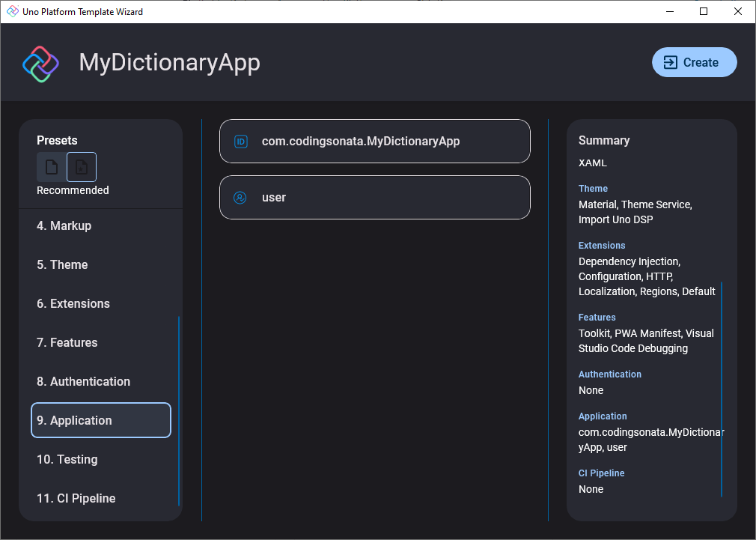Screen dimensions: 756x540
Task: Click the MyDictionaryApp project title
Action: point(170,63)
